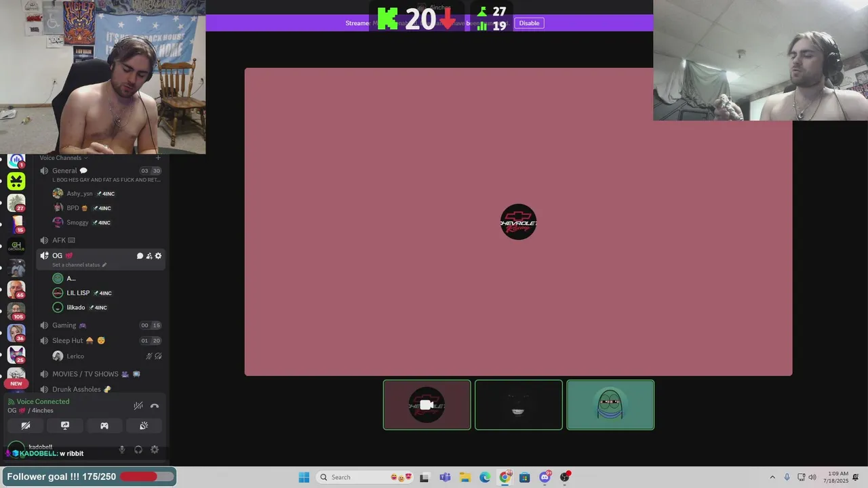Image resolution: width=868 pixels, height=488 pixels.
Task: Switch to Chrome on taskbar
Action: 505,477
